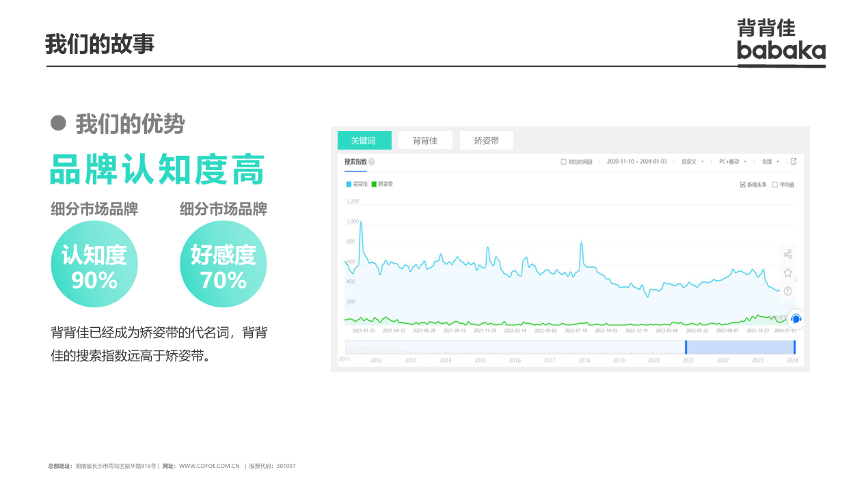The height and width of the screenshot is (485, 868).
Task: Click year 2018 on the timeline overview
Action: coord(584,360)
